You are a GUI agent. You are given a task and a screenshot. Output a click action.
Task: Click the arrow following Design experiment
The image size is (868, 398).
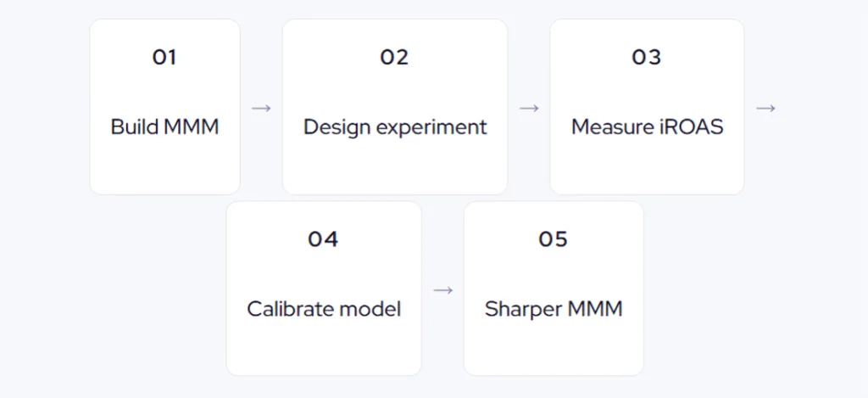click(x=529, y=109)
